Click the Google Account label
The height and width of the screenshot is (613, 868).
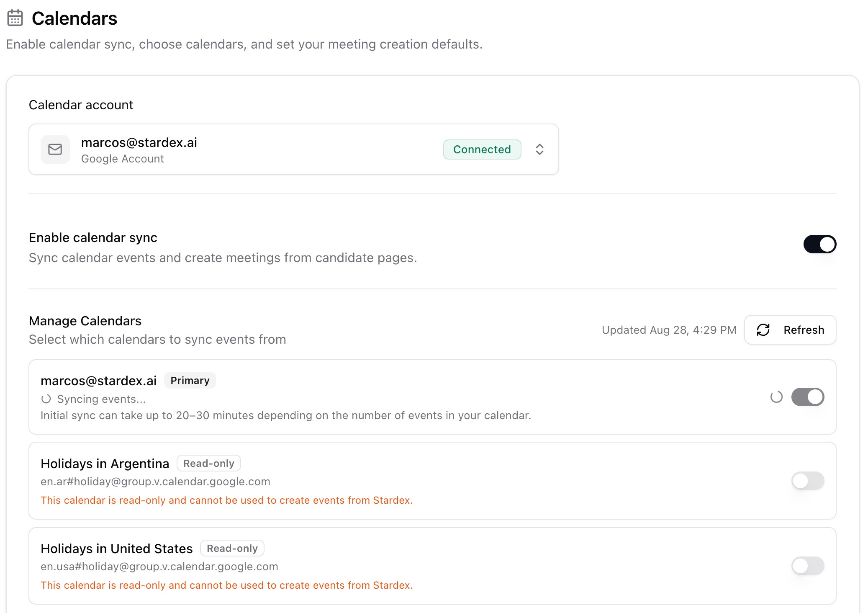click(x=123, y=159)
